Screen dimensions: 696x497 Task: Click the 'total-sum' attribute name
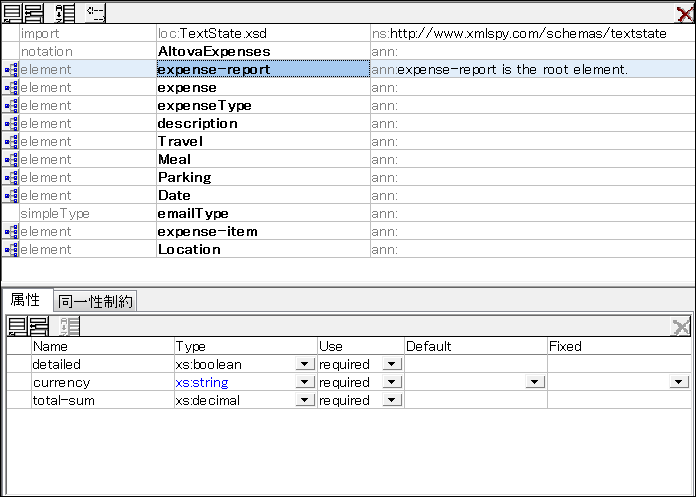click(64, 400)
